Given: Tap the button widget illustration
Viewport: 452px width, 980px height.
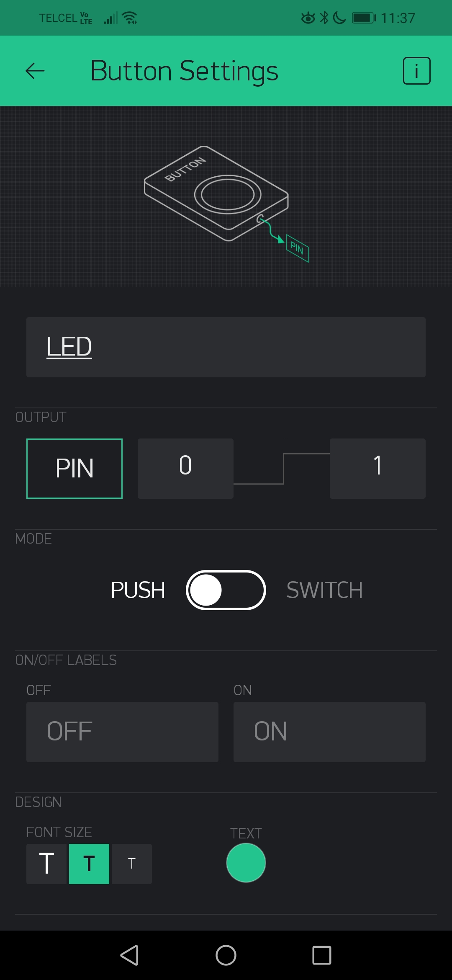Looking at the screenshot, I should coord(216,193).
